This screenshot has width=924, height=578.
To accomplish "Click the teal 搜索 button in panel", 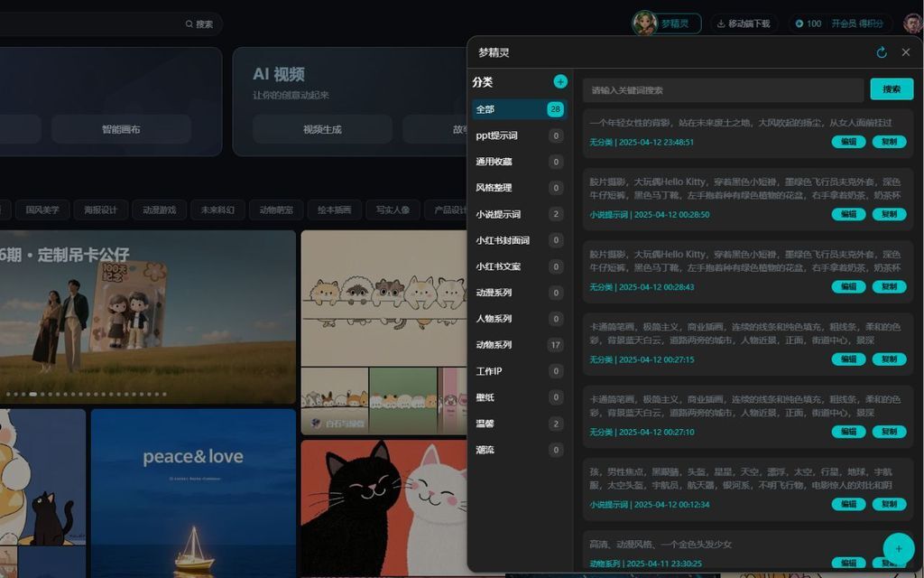I will pyautogui.click(x=892, y=89).
